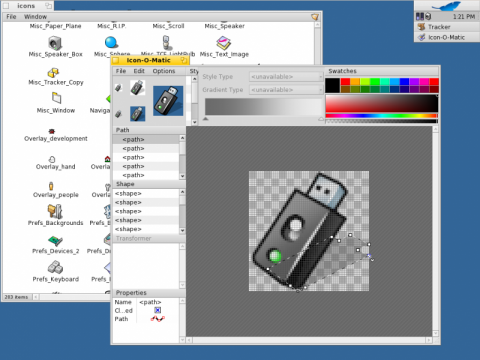
Task: Click Shape list scroll up arrow
Action: click(182, 192)
